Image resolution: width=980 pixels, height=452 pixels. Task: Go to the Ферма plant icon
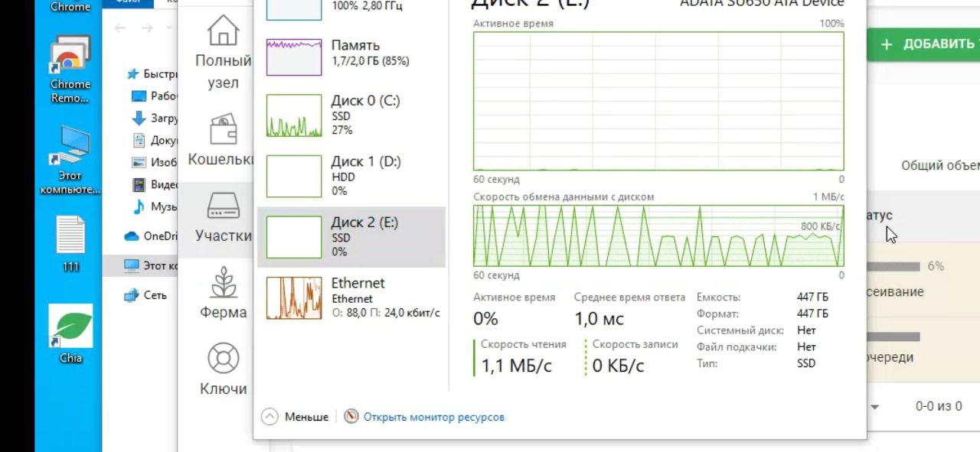223,282
